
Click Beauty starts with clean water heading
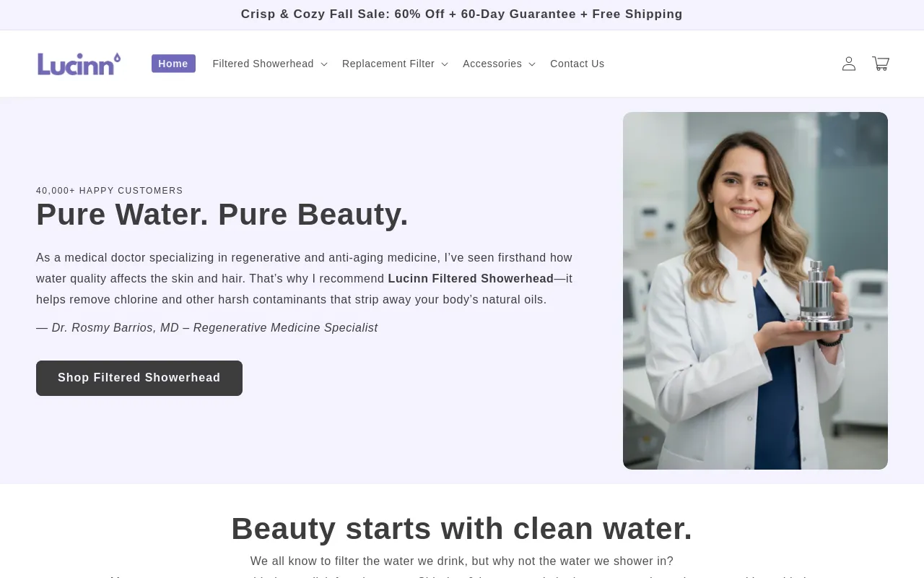point(462,529)
